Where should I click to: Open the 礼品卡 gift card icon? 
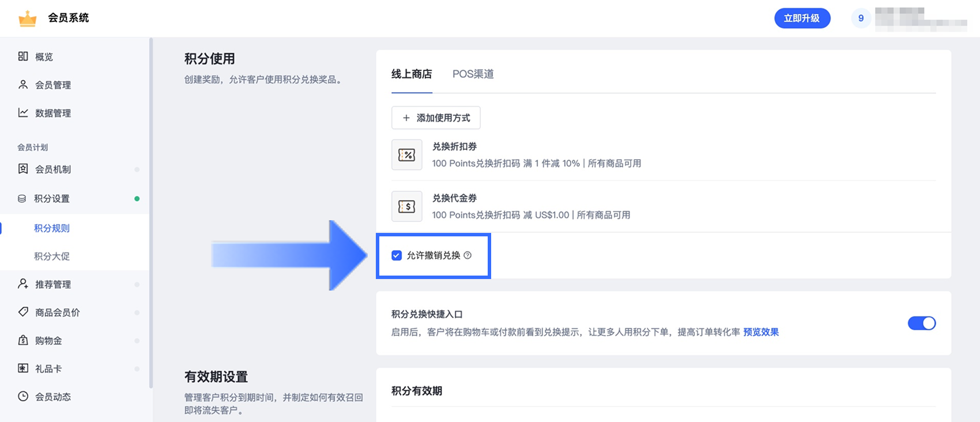23,368
